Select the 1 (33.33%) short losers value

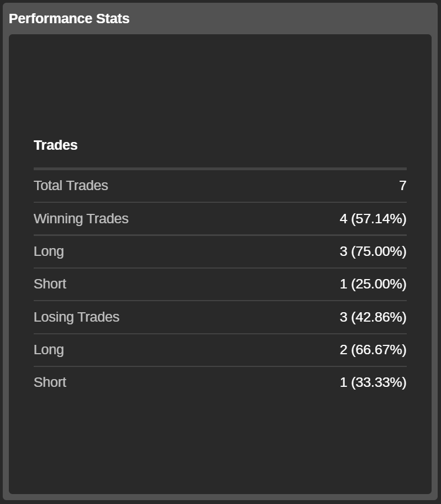tap(372, 382)
